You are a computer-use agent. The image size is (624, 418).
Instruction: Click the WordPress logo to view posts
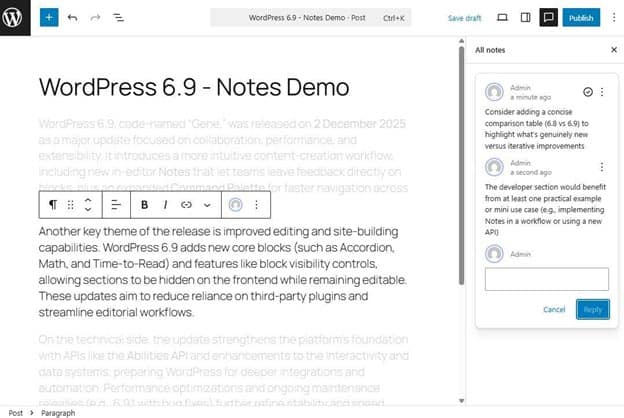[15, 18]
